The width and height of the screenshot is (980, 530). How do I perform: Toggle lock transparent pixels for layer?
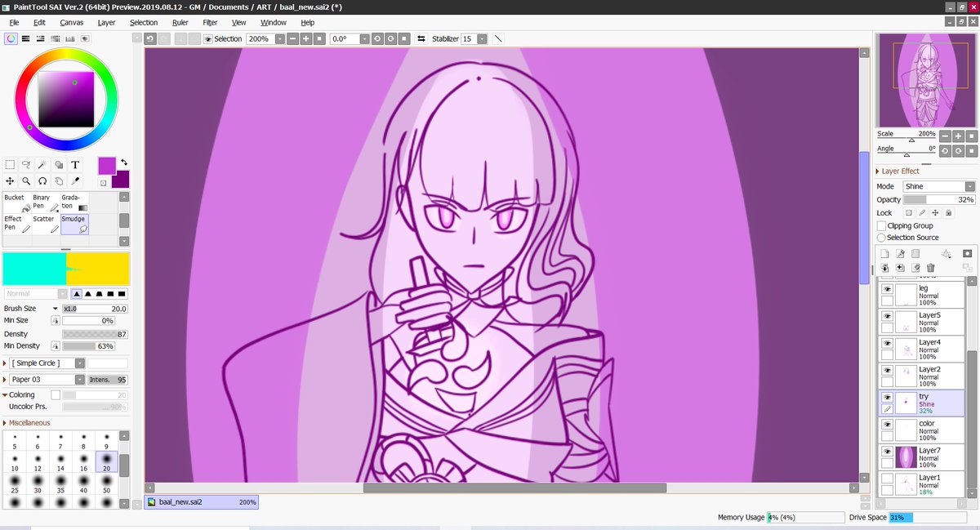pos(908,213)
